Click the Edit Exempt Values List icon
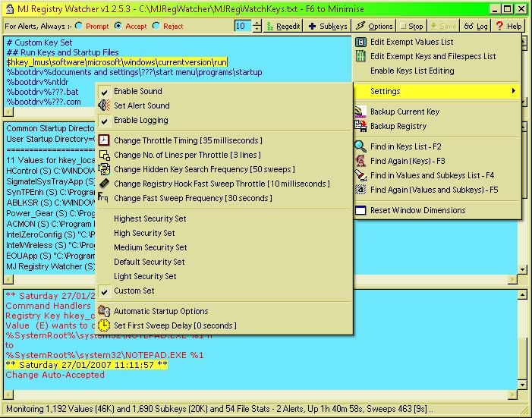The width and height of the screenshot is (532, 418). click(x=360, y=42)
